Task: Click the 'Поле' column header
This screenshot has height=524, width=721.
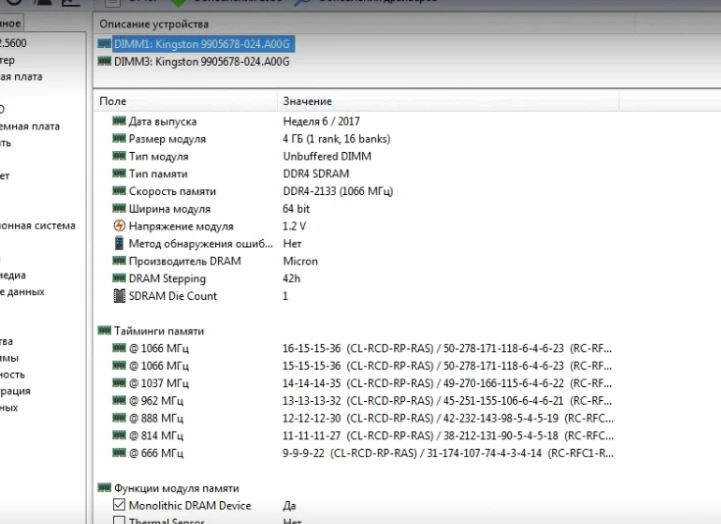Action: click(x=113, y=101)
